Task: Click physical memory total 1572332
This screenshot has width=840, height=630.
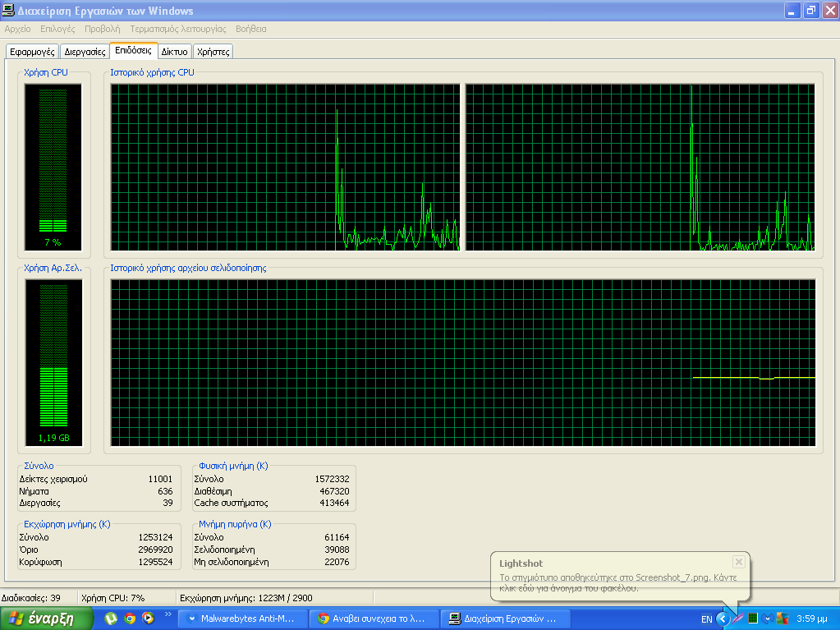Action: 332,479
